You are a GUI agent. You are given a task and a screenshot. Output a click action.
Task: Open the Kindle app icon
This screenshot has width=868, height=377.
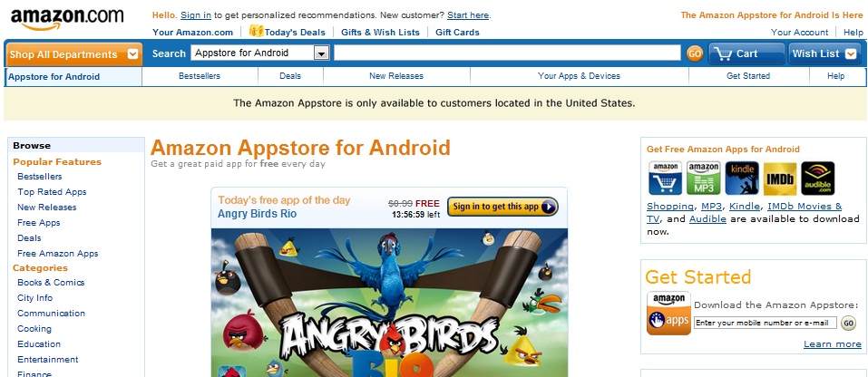coord(742,178)
